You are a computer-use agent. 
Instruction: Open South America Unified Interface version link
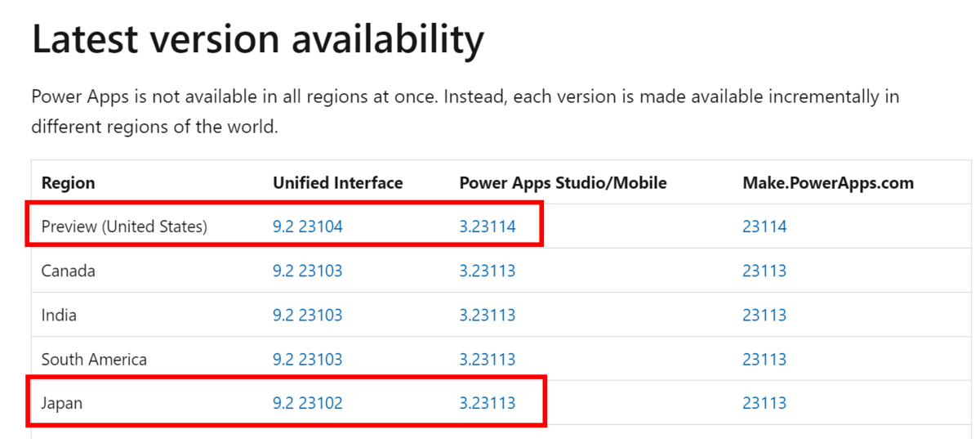[307, 359]
